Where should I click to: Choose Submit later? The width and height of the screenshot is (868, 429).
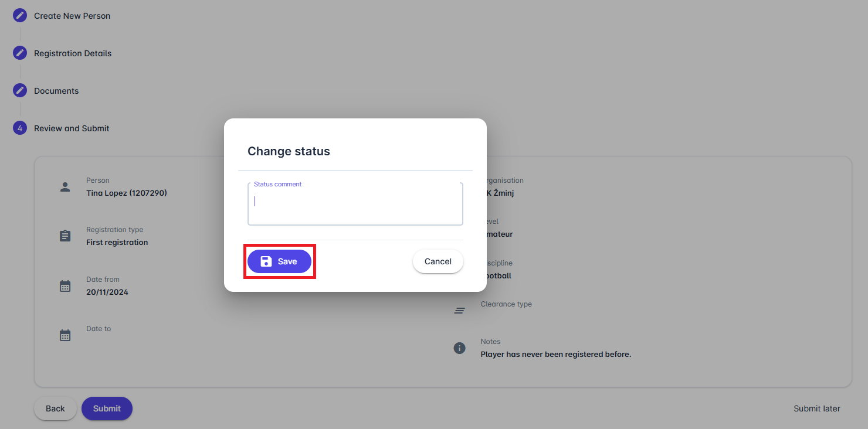(816, 408)
